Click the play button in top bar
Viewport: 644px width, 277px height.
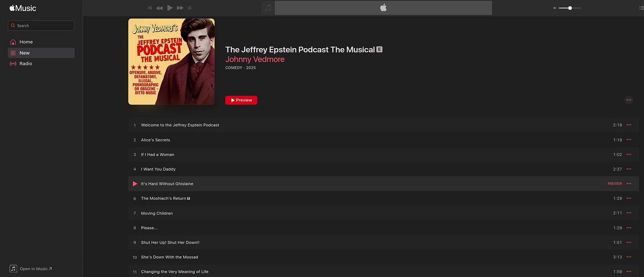[x=170, y=8]
